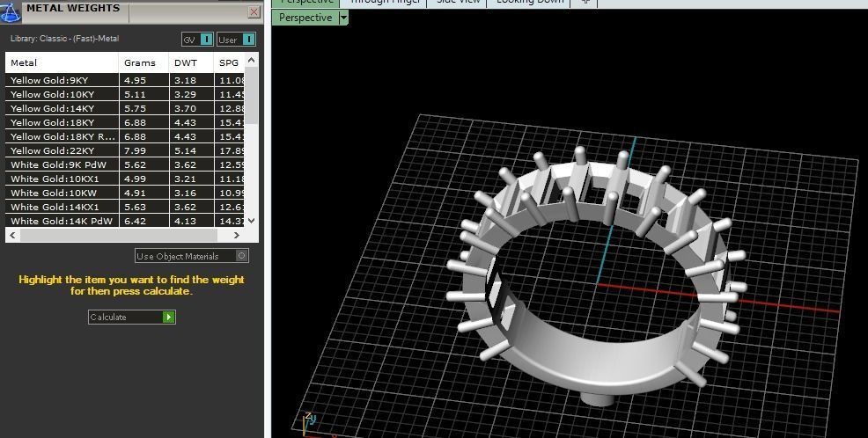Select the Yellow Gold:18KY R... row
The image size is (868, 438).
[125, 136]
